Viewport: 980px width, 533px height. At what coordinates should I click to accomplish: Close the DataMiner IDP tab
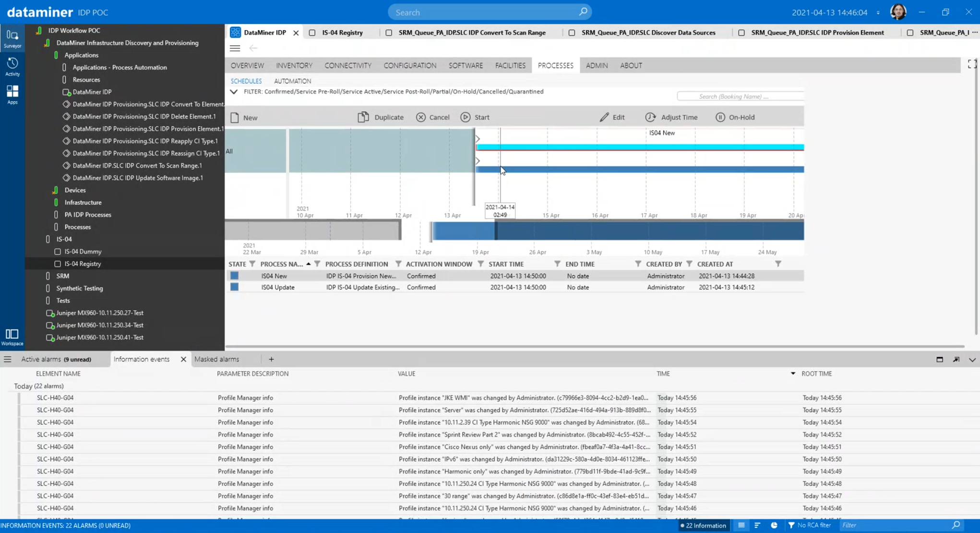pos(296,33)
